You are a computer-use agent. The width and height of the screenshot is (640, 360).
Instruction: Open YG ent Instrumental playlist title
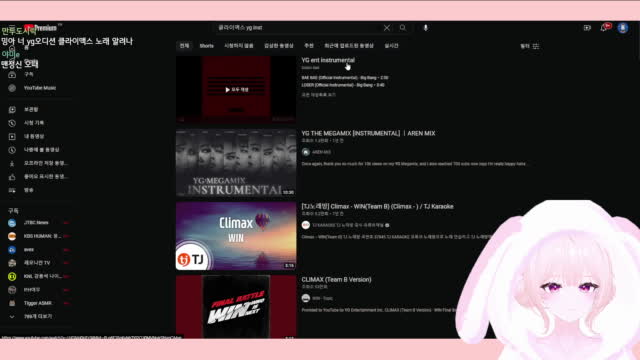pos(328,60)
